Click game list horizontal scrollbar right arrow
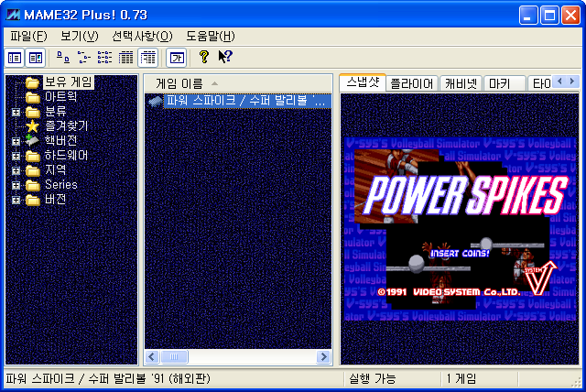Viewport: 586px width, 392px height. coord(323,357)
